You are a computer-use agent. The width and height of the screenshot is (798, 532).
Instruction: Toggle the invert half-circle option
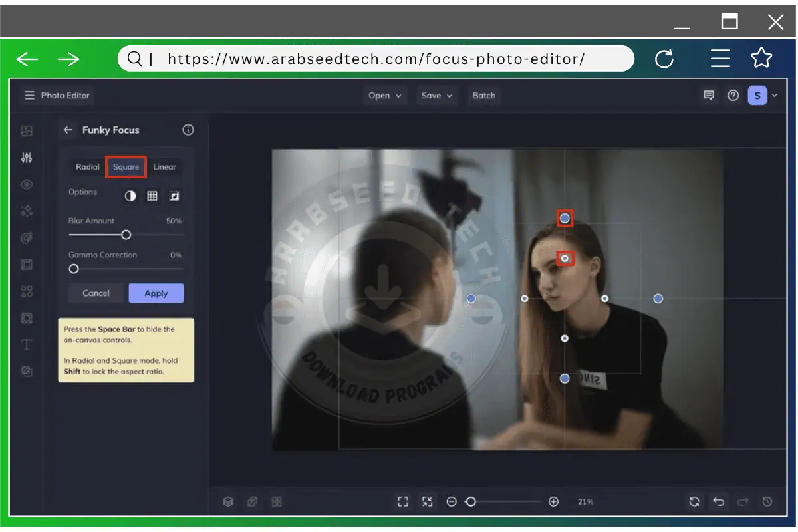coord(130,196)
